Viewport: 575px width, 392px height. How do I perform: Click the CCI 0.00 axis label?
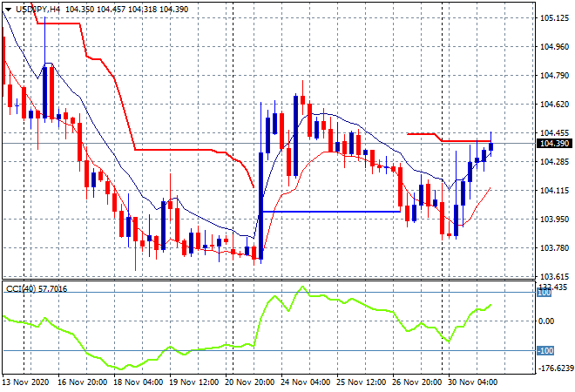[x=546, y=321]
